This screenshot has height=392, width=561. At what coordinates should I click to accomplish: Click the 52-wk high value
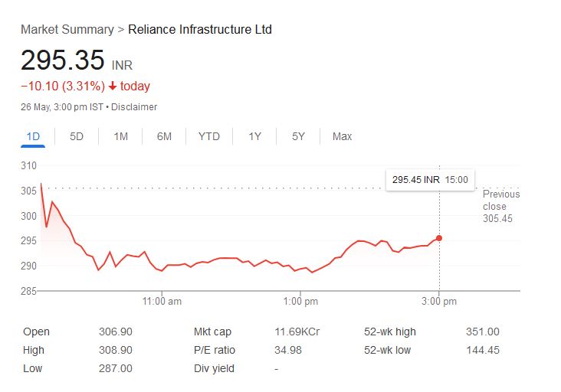click(482, 332)
